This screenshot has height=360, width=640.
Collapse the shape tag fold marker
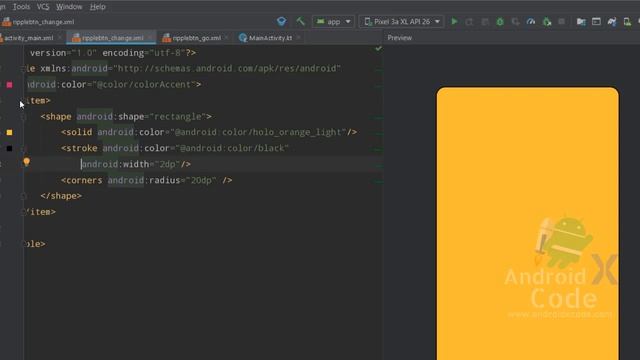pyautogui.click(x=24, y=117)
